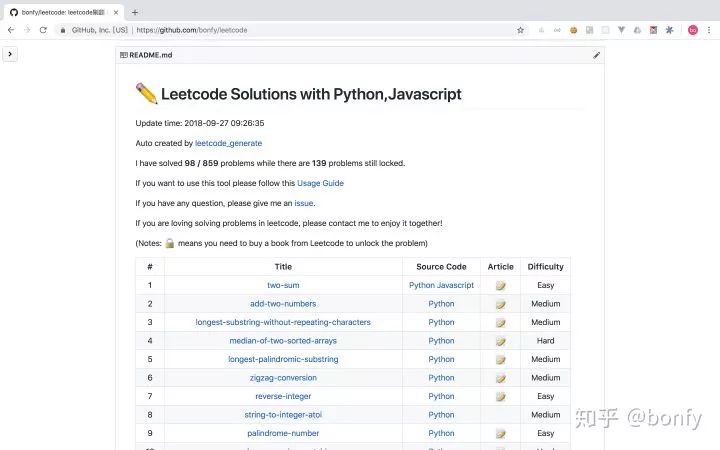Open the two-sum problem link
Image resolution: width=720 pixels, height=450 pixels.
click(x=283, y=285)
